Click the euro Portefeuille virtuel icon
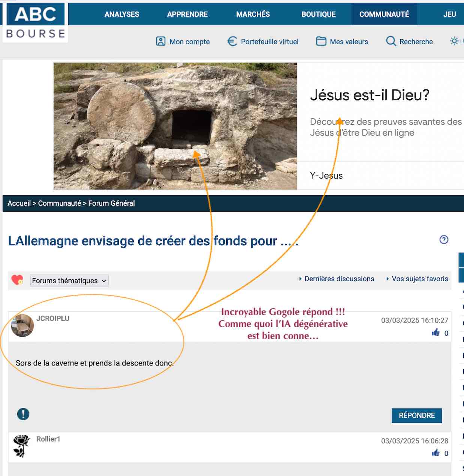464x476 pixels. point(232,41)
